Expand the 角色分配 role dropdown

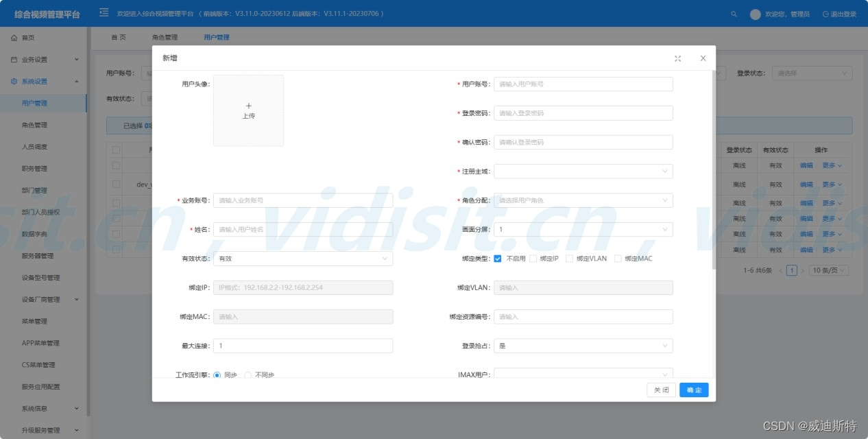[x=583, y=200]
